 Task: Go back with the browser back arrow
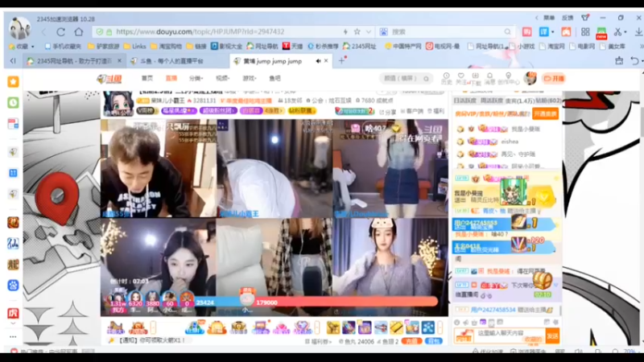[x=44, y=31]
